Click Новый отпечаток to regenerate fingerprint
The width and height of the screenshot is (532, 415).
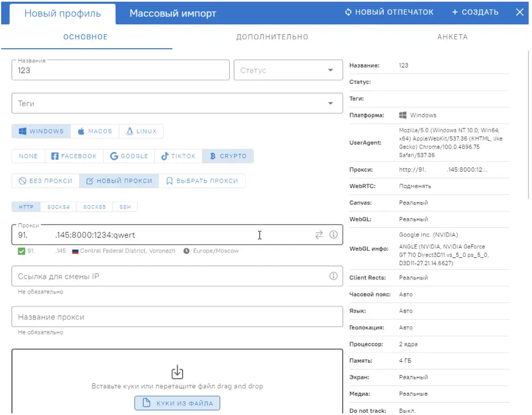pos(389,12)
